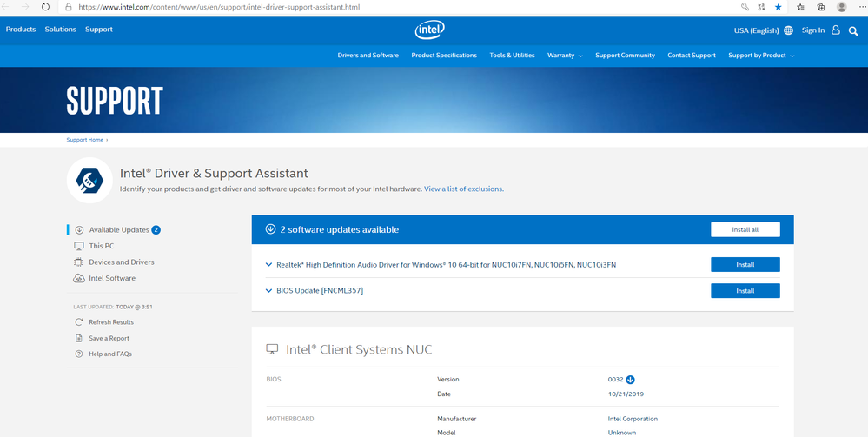Expand the BIOS Update FNCML357 entry

click(269, 290)
